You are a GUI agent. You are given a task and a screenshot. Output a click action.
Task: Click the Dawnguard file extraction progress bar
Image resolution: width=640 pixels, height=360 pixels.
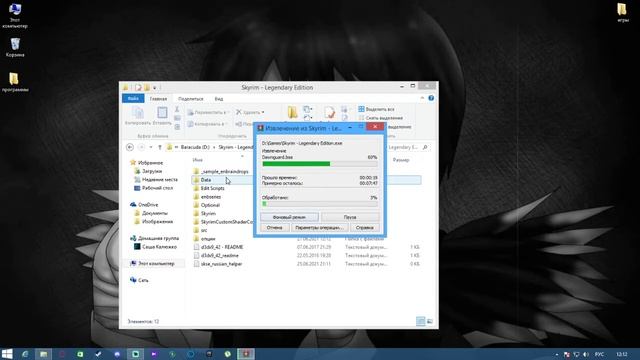320,164
